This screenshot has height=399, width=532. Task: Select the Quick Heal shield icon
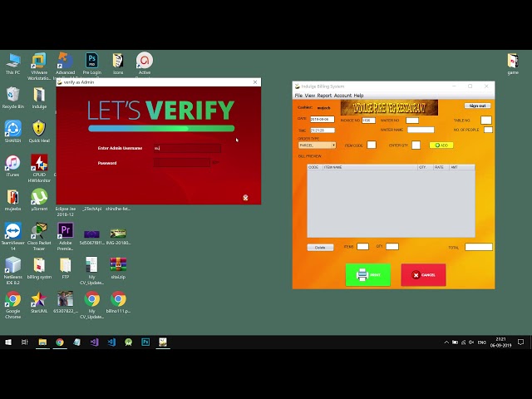(39, 131)
